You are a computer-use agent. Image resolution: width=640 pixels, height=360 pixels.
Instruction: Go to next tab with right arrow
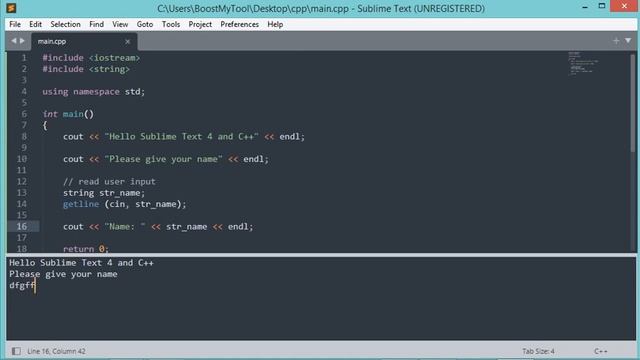[22, 41]
